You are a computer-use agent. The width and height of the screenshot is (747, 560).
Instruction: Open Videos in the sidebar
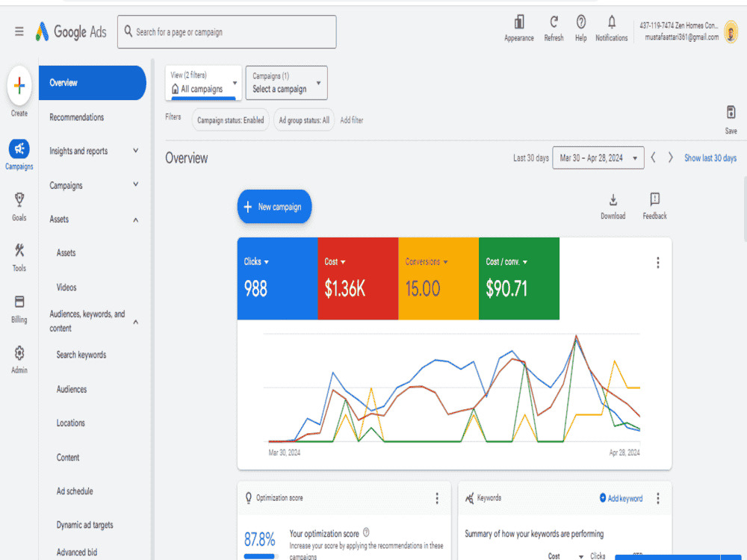(66, 287)
